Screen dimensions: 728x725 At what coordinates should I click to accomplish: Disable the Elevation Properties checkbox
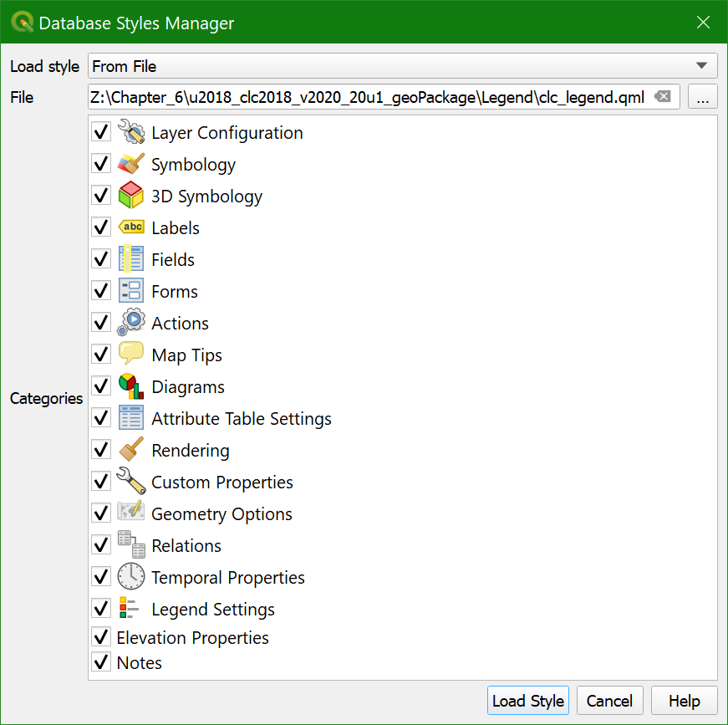101,637
